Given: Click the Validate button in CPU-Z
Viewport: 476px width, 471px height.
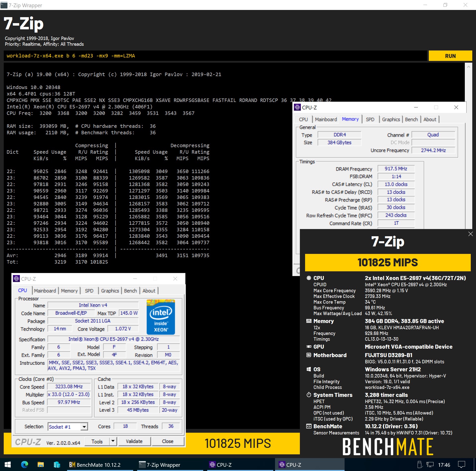Looking at the screenshot, I should [x=134, y=441].
